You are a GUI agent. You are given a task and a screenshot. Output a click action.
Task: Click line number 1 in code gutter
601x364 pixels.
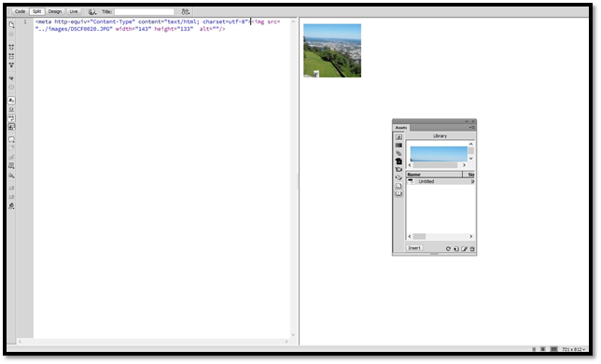pyautogui.click(x=25, y=21)
